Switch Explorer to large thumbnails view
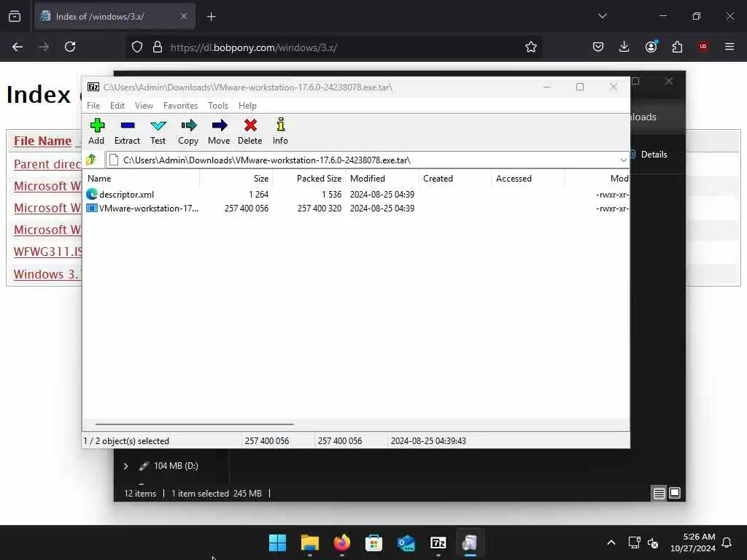747x560 pixels. tap(675, 494)
